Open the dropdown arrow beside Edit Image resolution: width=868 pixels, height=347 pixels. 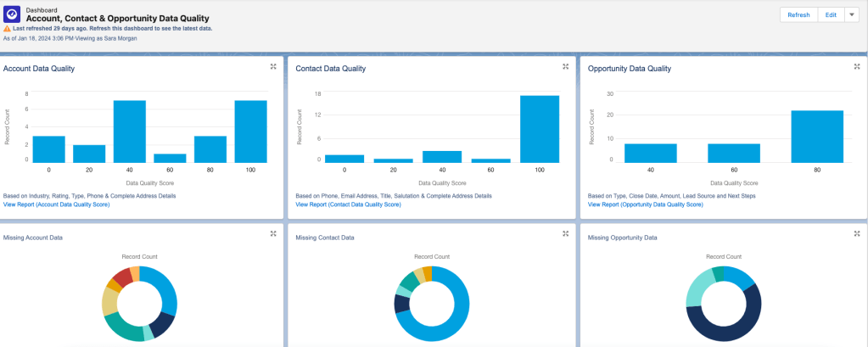851,15
